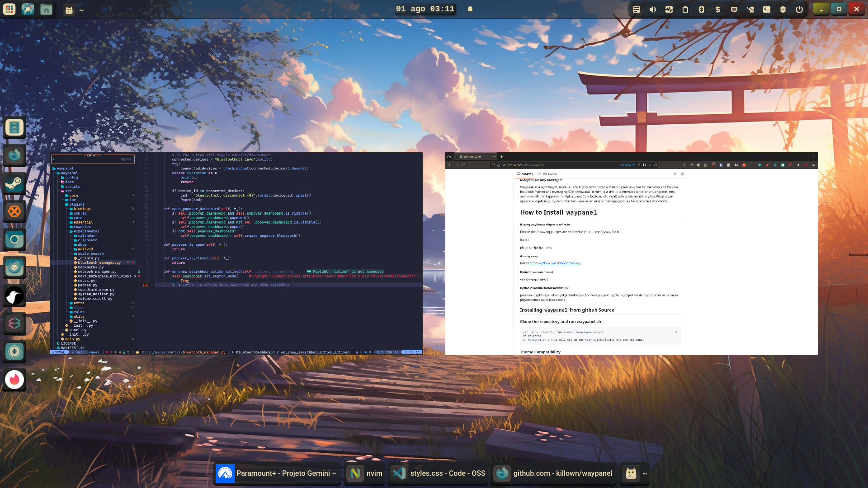Open the dollar/currency widget in the panel
Screen dimensions: 868x488
[x=717, y=9]
